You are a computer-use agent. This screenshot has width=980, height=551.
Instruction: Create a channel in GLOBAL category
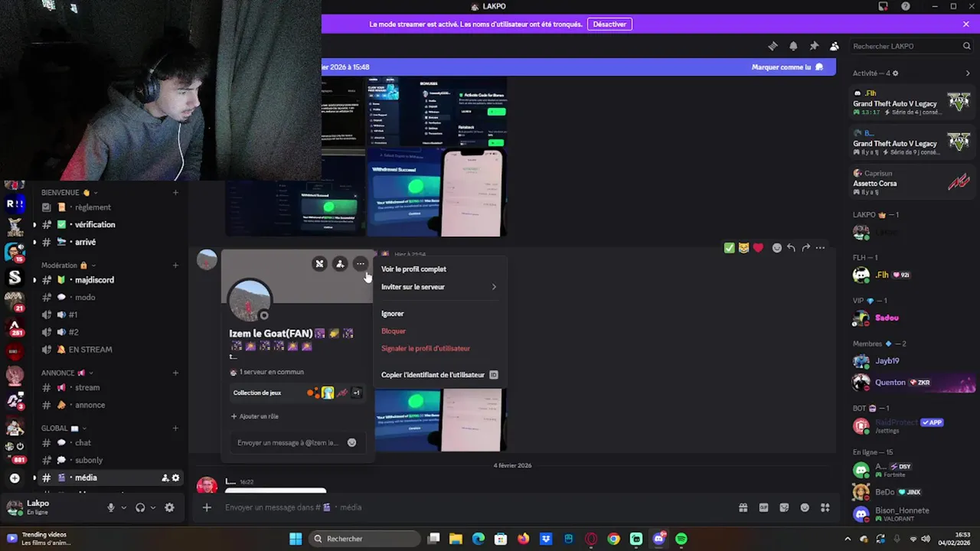click(175, 428)
